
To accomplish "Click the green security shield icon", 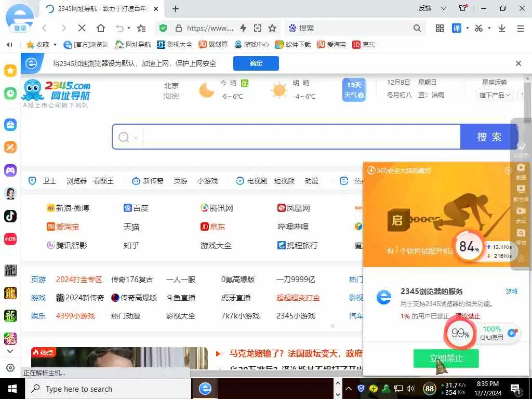I will (163, 28).
